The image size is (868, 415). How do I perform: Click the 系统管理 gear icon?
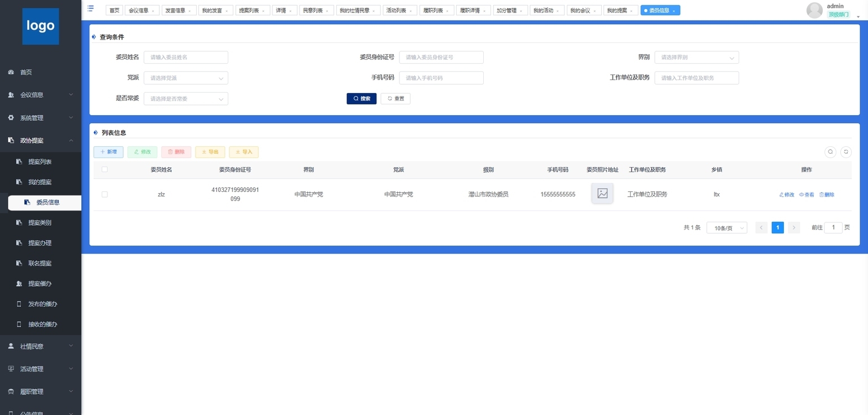click(11, 118)
